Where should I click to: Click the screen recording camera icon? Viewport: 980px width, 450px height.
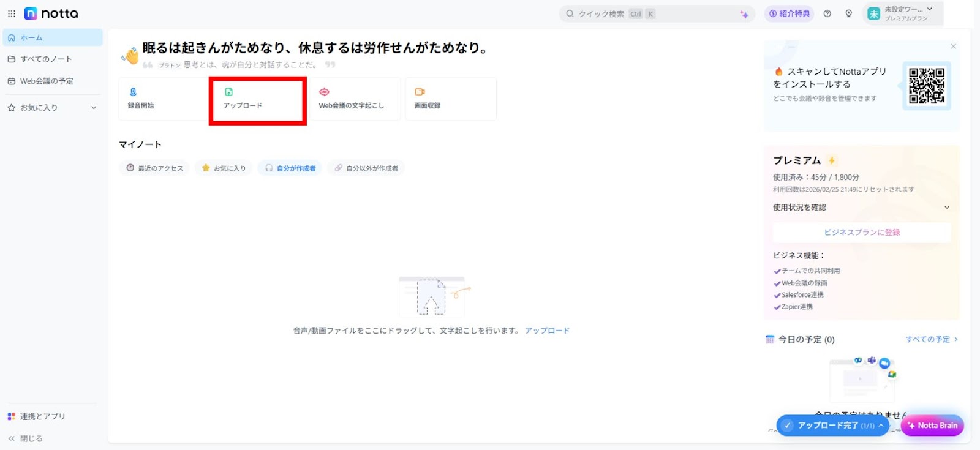pyautogui.click(x=420, y=92)
